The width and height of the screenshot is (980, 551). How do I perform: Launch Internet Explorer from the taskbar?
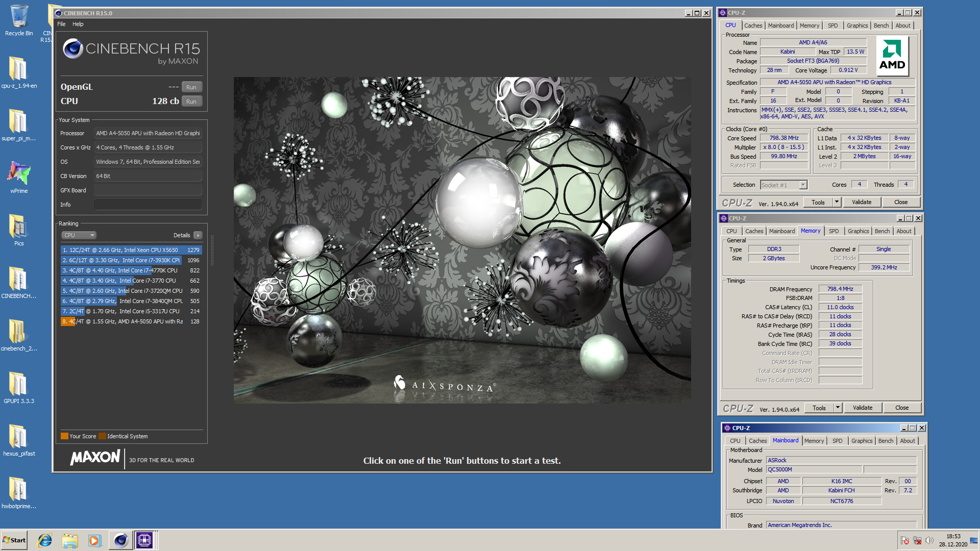point(45,540)
